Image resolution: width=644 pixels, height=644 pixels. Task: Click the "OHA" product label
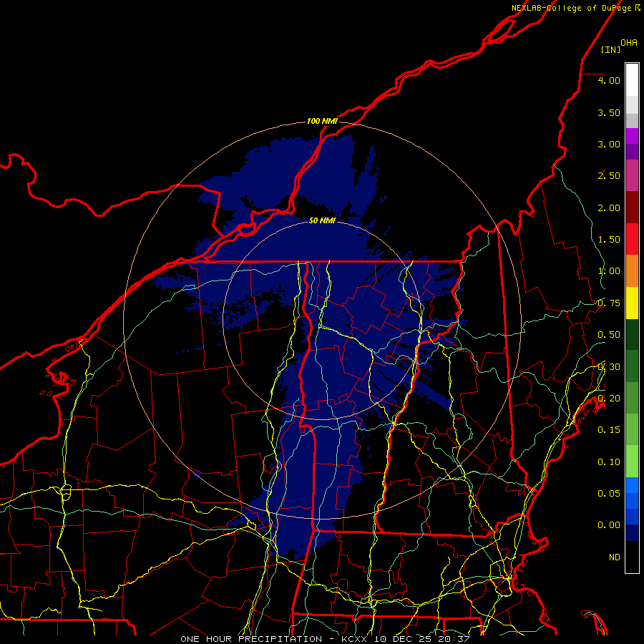coord(629,43)
